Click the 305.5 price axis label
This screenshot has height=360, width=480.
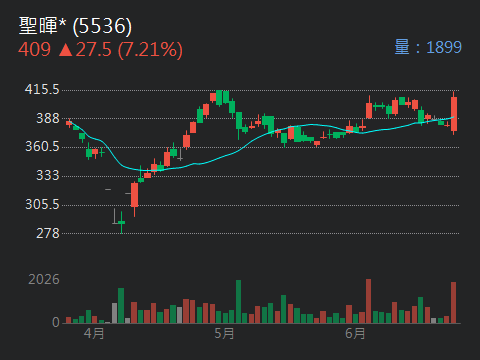pos(42,204)
